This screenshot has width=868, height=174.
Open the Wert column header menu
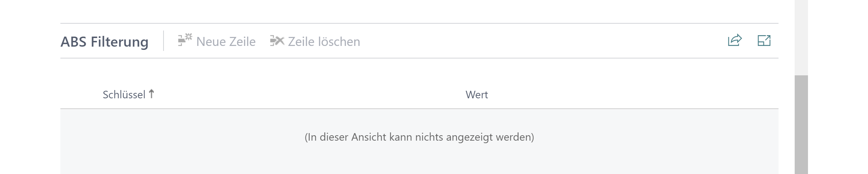coord(477,95)
